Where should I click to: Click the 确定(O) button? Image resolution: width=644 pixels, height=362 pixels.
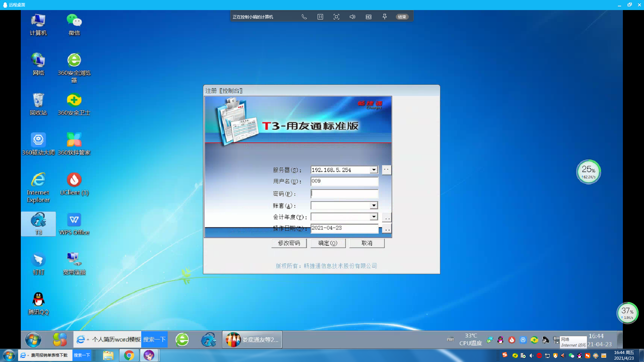point(328,243)
